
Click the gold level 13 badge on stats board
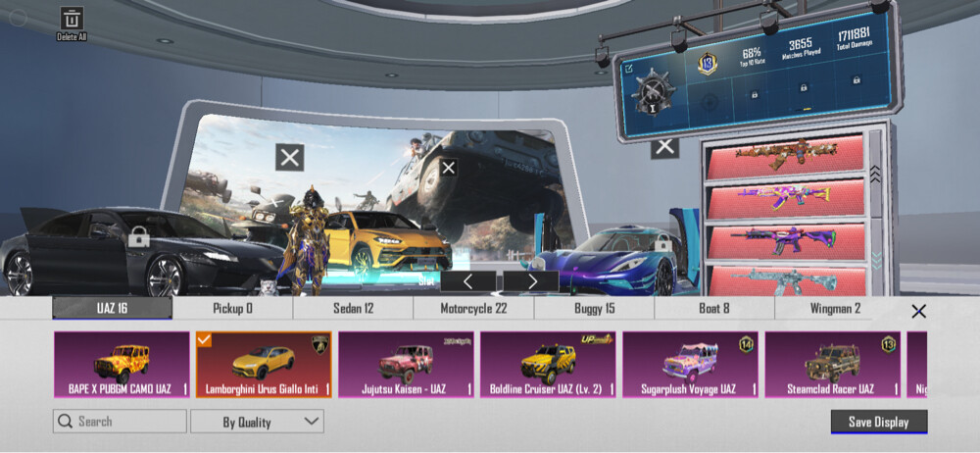(x=707, y=63)
